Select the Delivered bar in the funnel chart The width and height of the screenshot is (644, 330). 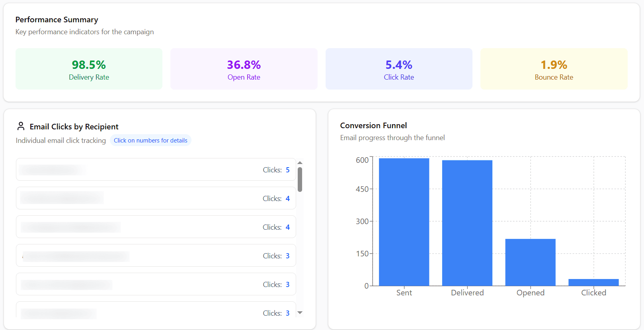pyautogui.click(x=467, y=223)
